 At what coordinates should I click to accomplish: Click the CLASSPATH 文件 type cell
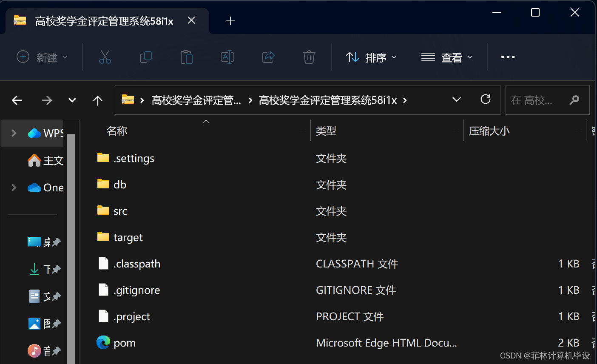tap(357, 264)
